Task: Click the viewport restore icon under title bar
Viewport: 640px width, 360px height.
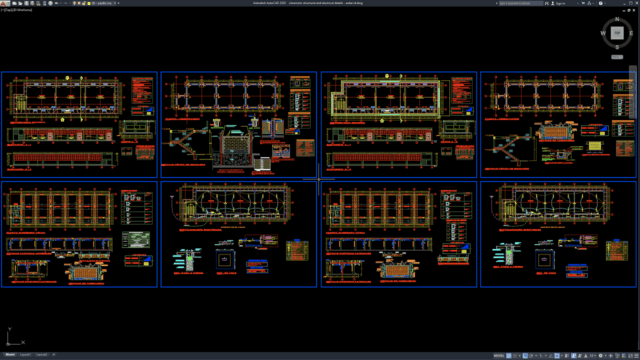Action: (x=629, y=10)
